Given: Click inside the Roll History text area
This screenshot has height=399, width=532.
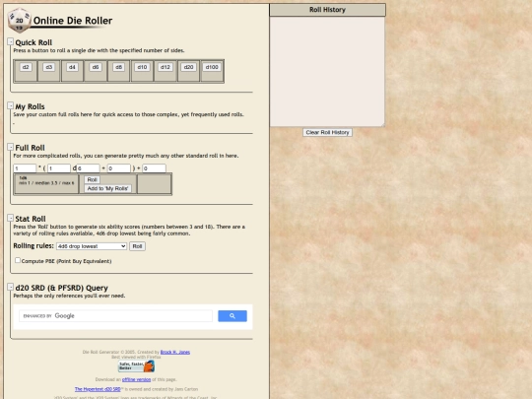Looking at the screenshot, I should tap(327, 72).
